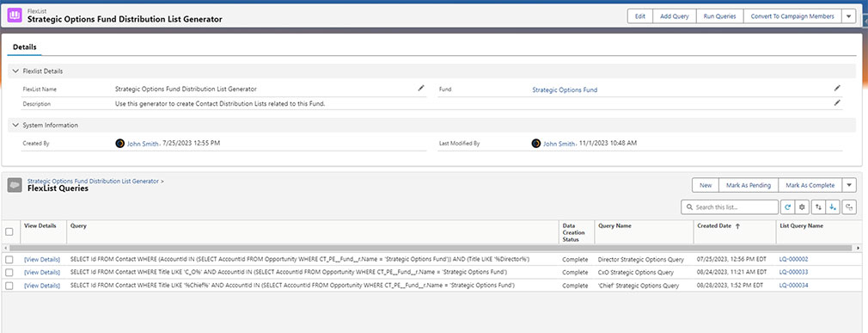Click the Data Creation Status column header
Viewport: 868px width, 333px height.
[x=577, y=231]
